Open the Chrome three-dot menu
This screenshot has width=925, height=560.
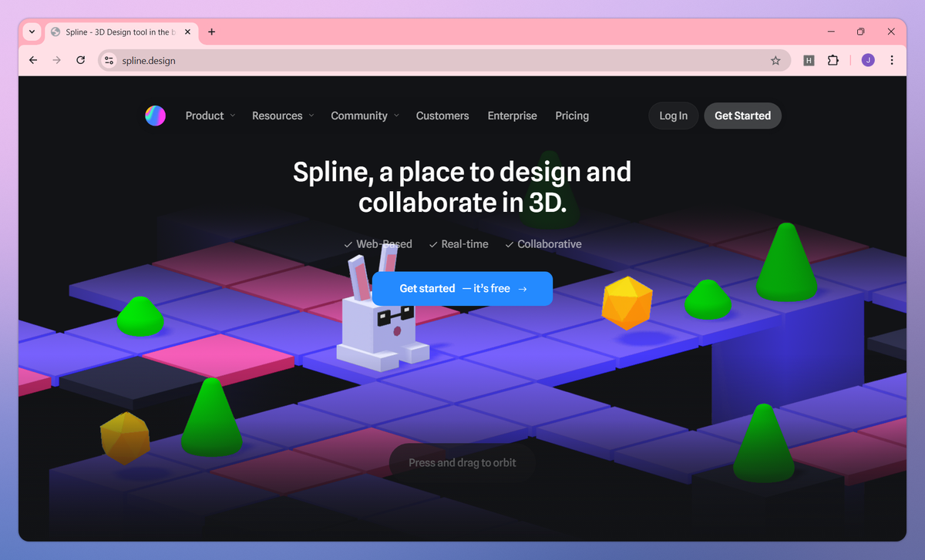coord(892,59)
